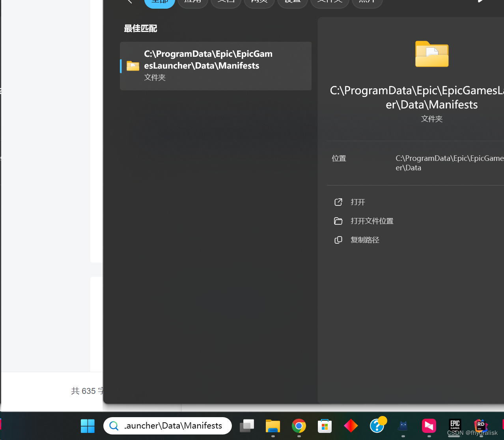Open the blue question-mark help app on the taskbar
504x440 pixels.
tap(377, 425)
